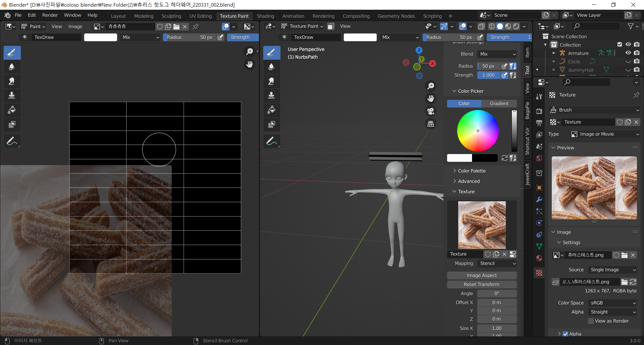Switch orthographic/perspective grid icon in viewport
The height and width of the screenshot is (345, 644).
tap(431, 124)
